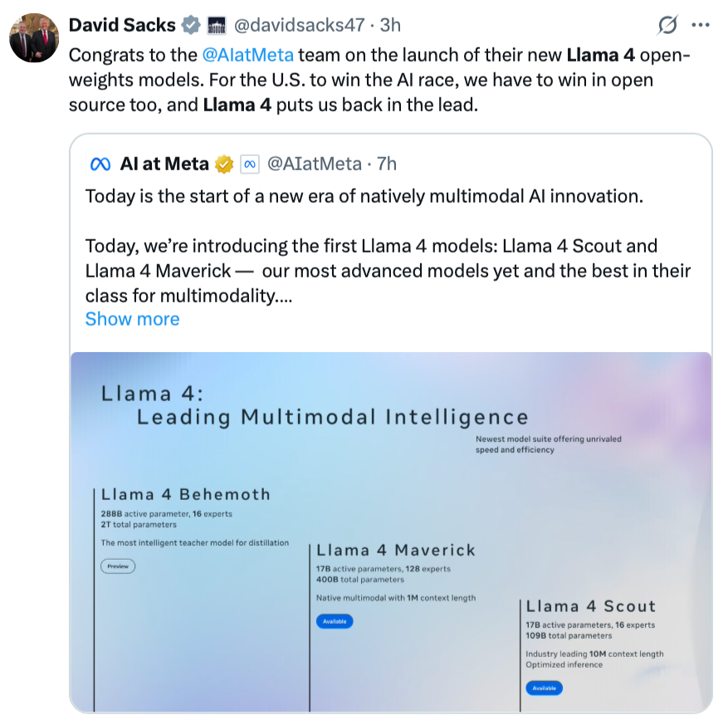Click the blue verified badge beside David Sacks
728x725 pixels.
click(x=190, y=25)
